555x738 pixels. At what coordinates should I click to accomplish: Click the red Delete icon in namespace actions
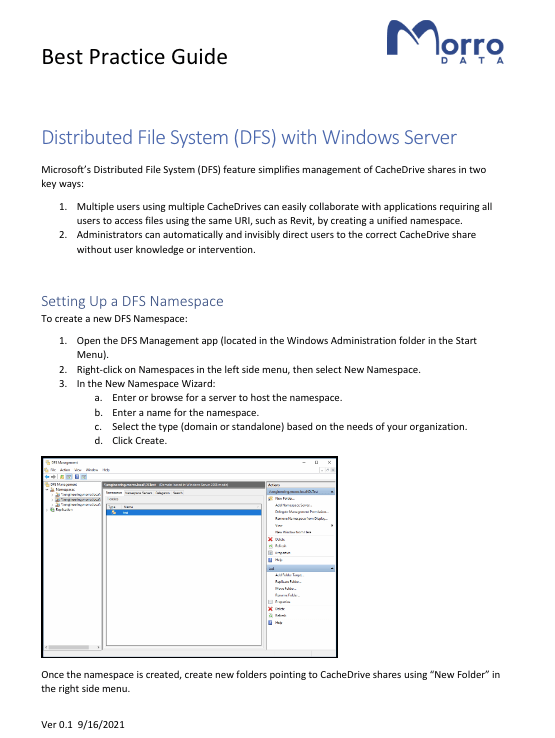point(270,539)
